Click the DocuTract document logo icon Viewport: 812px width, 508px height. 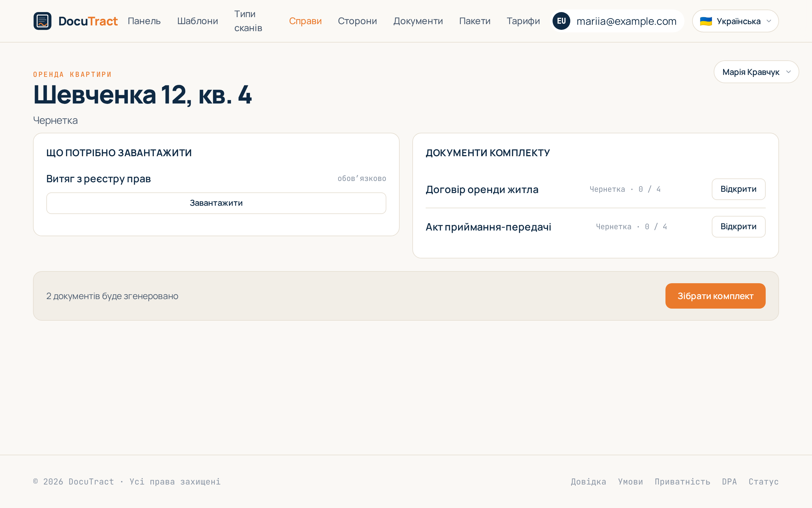pyautogui.click(x=42, y=21)
